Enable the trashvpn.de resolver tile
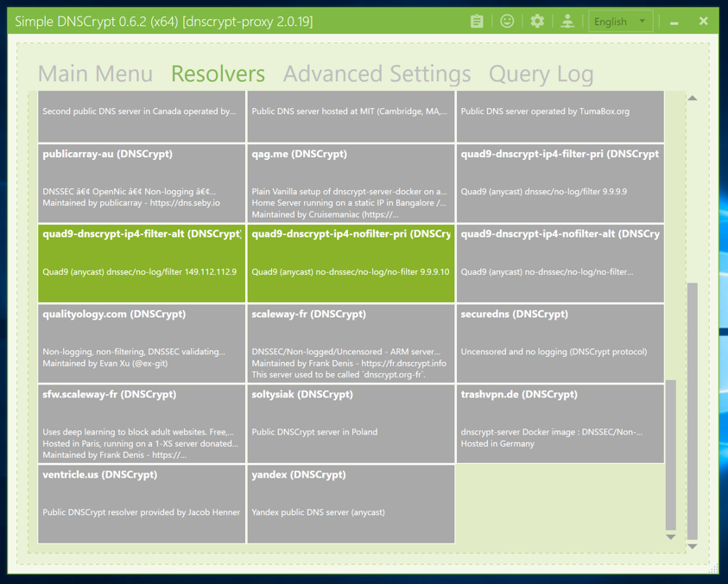 [x=560, y=424]
